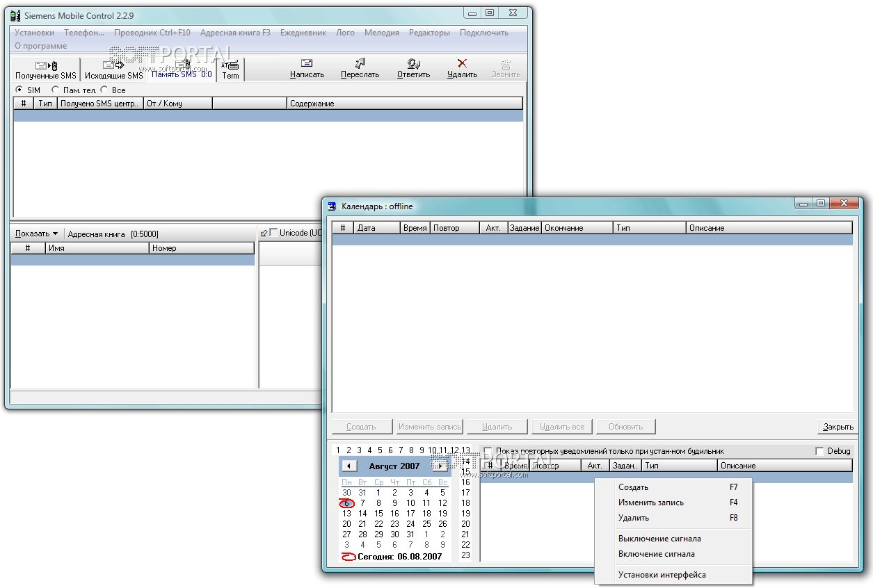Open the AT Term terminal tab

point(230,70)
